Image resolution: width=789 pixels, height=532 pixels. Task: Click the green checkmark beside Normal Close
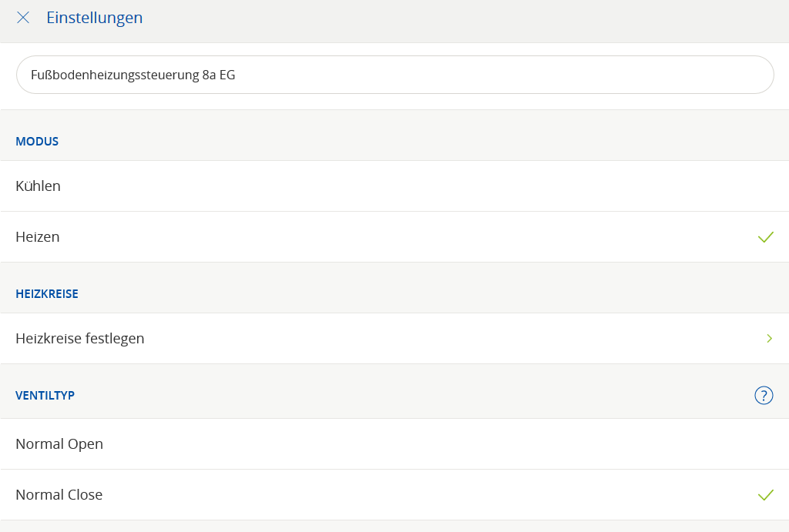(765, 495)
